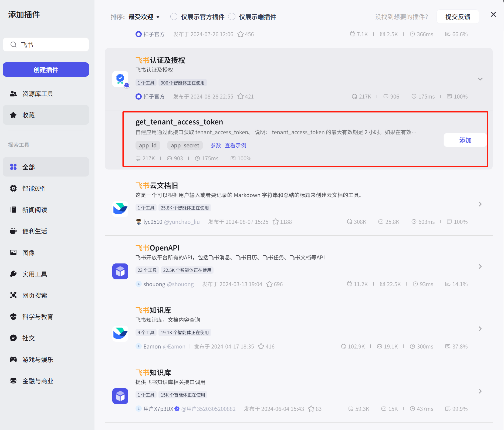Viewport: 504px width, 430px height.
Task: Expand the 飞书知识库 by Eamon chevron
Action: click(480, 329)
